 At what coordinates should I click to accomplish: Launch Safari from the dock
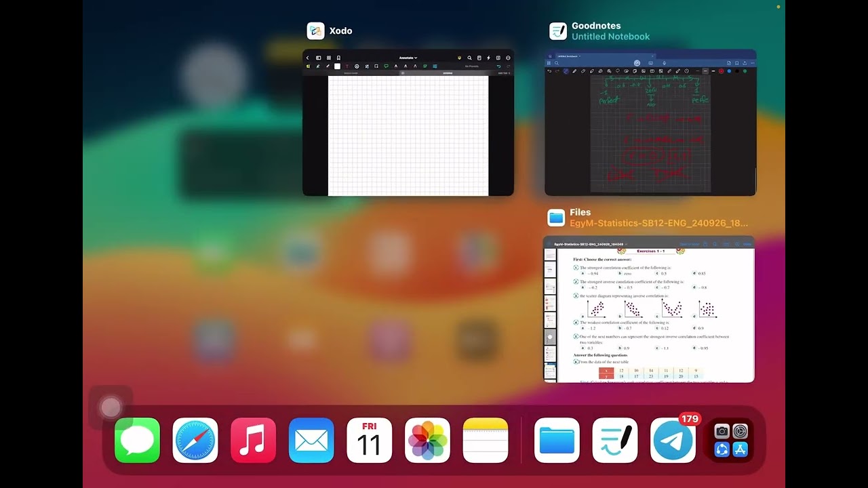pyautogui.click(x=195, y=440)
